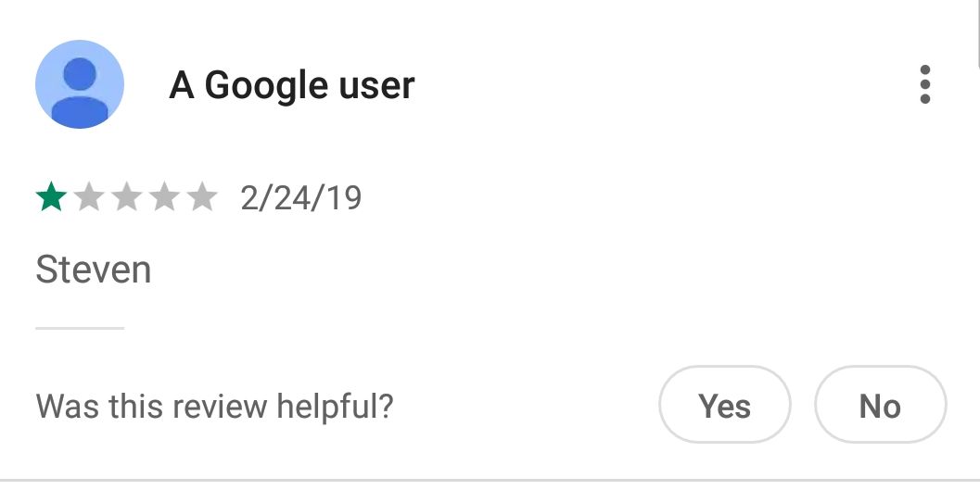Open the "A Google user" reviewer name
980x490 pixels.
point(292,85)
